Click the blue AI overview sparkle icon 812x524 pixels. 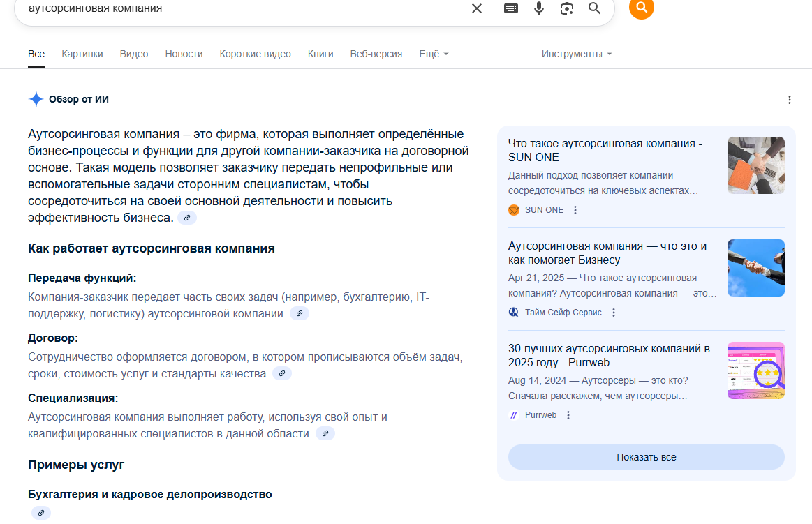tap(36, 99)
